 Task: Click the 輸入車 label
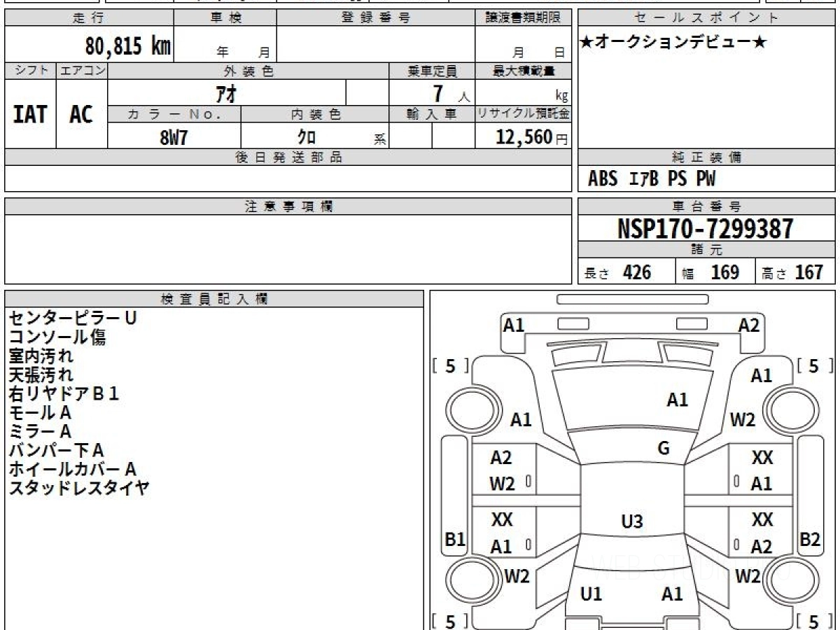click(x=433, y=114)
